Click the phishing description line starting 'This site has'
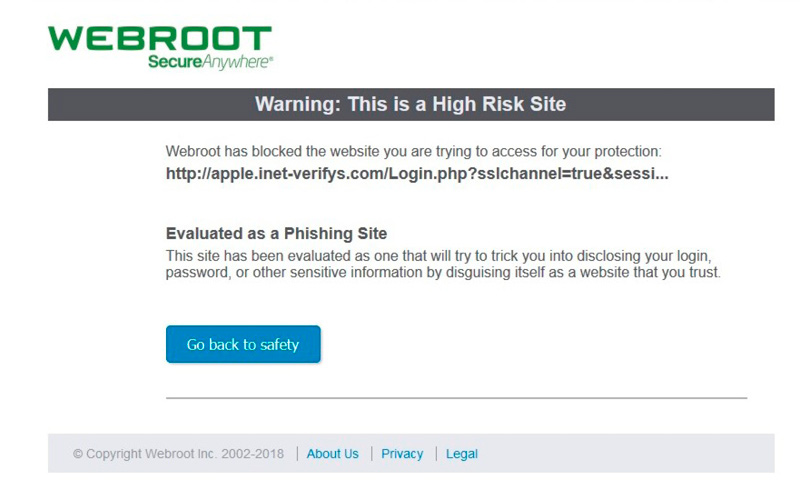The width and height of the screenshot is (800, 500). pos(439,256)
